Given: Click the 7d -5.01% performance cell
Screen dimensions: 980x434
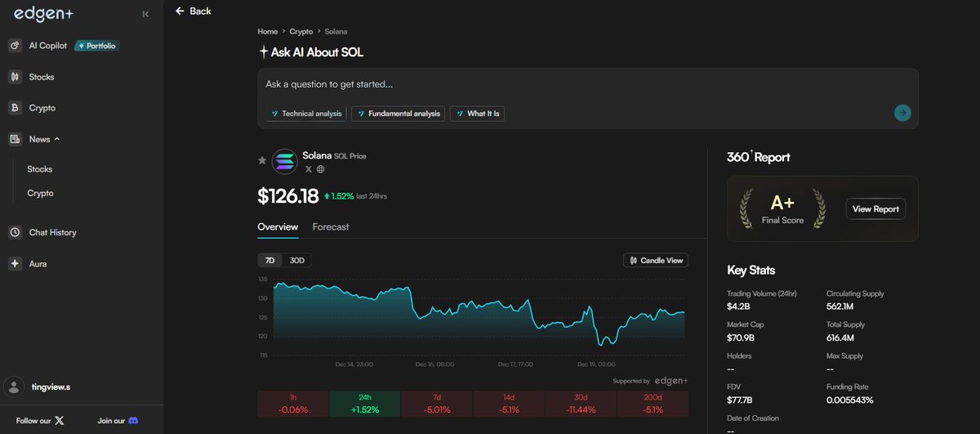Looking at the screenshot, I should coord(437,404).
